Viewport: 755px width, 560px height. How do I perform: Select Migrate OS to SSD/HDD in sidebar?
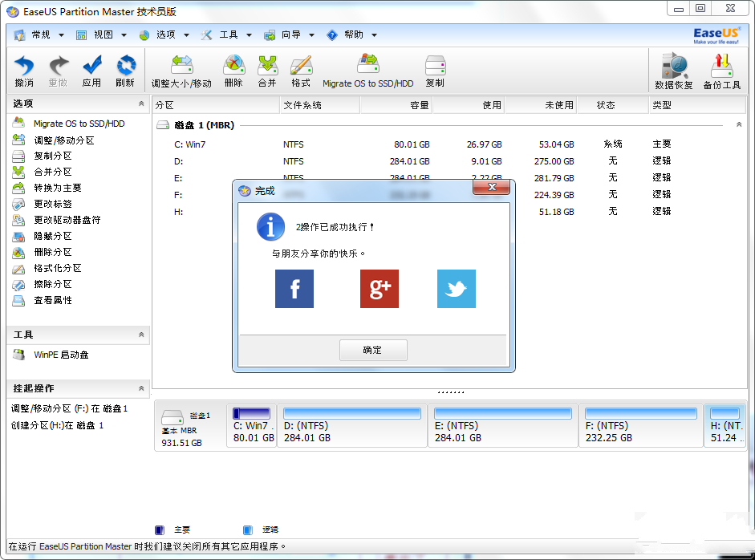[69, 124]
